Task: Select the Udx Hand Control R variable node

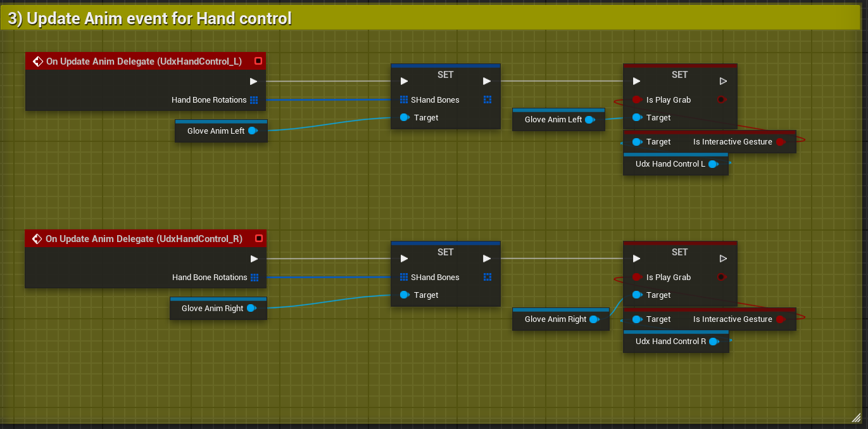Action: coord(670,342)
